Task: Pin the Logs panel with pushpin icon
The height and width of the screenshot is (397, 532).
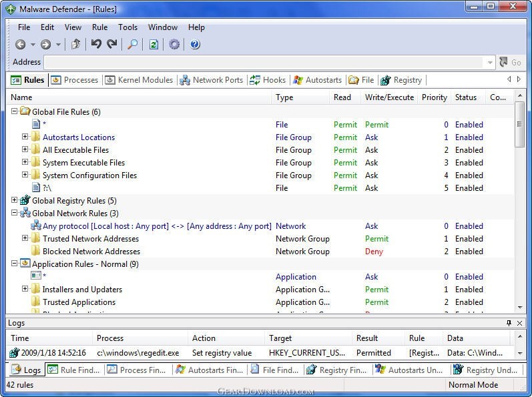Action: coord(509,323)
